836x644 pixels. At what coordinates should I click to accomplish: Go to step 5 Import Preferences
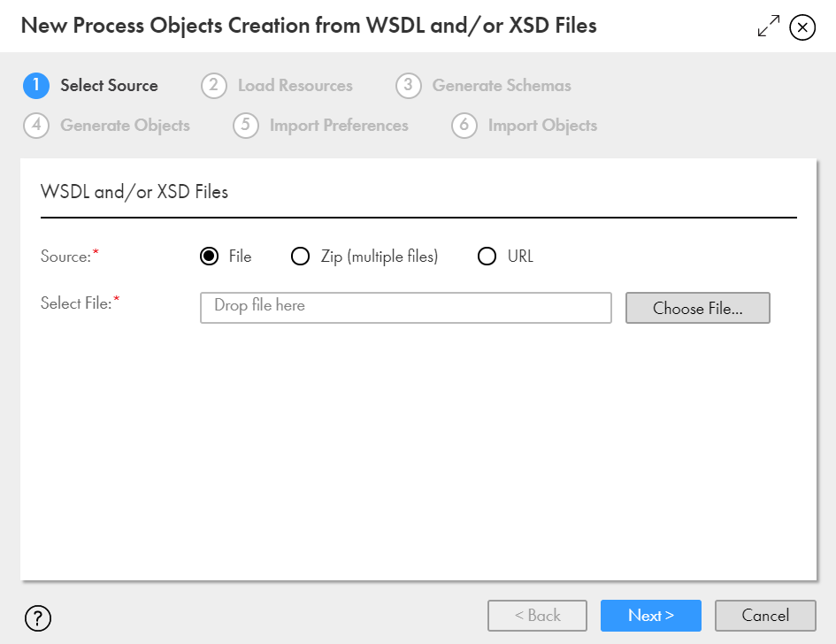coord(320,126)
